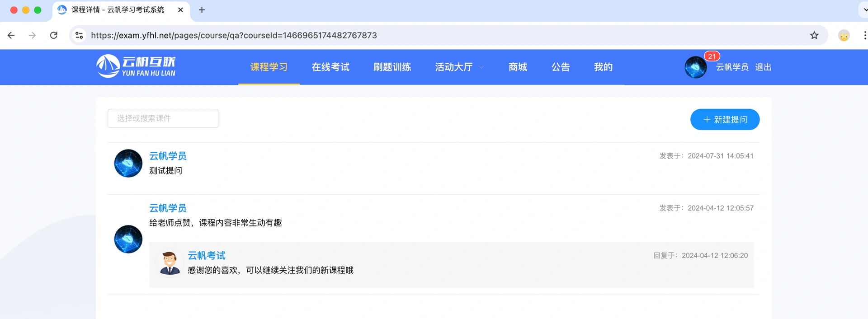
Task: Open the browser profile avatar
Action: coord(844,35)
